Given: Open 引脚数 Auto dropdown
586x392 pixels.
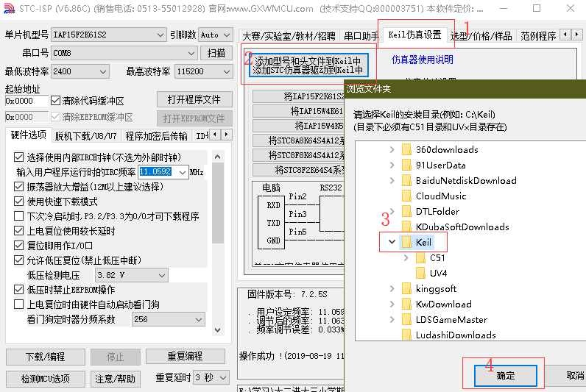Looking at the screenshot, I should coord(216,35).
